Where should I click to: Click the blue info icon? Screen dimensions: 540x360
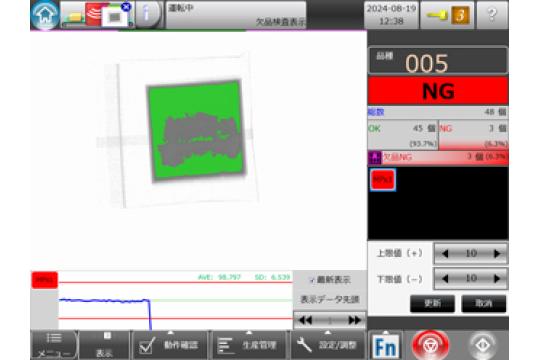tap(148, 14)
